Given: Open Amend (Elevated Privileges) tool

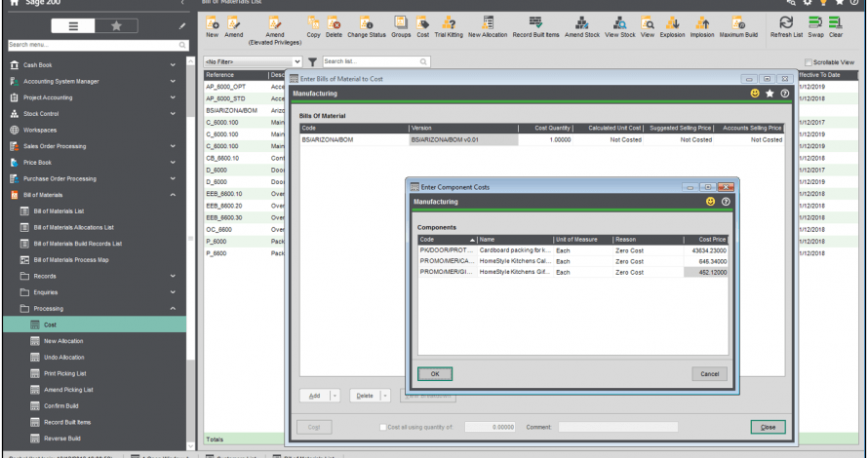Looking at the screenshot, I should pyautogui.click(x=275, y=30).
